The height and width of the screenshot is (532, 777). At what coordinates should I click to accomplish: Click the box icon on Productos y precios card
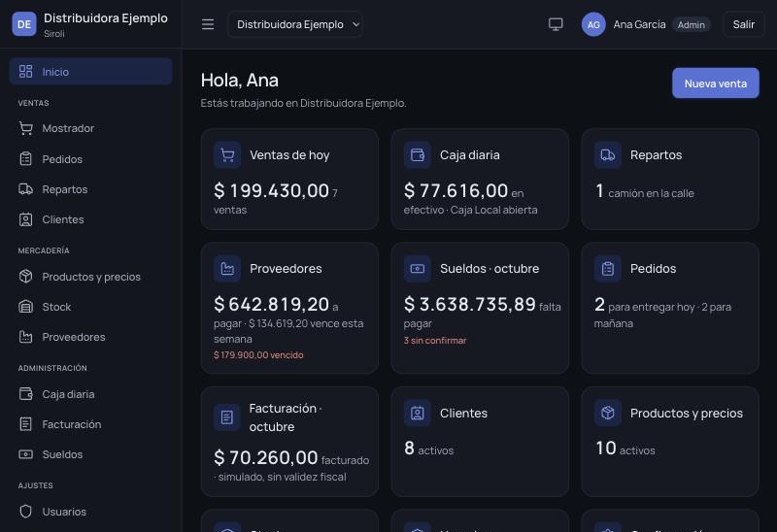[x=608, y=414]
